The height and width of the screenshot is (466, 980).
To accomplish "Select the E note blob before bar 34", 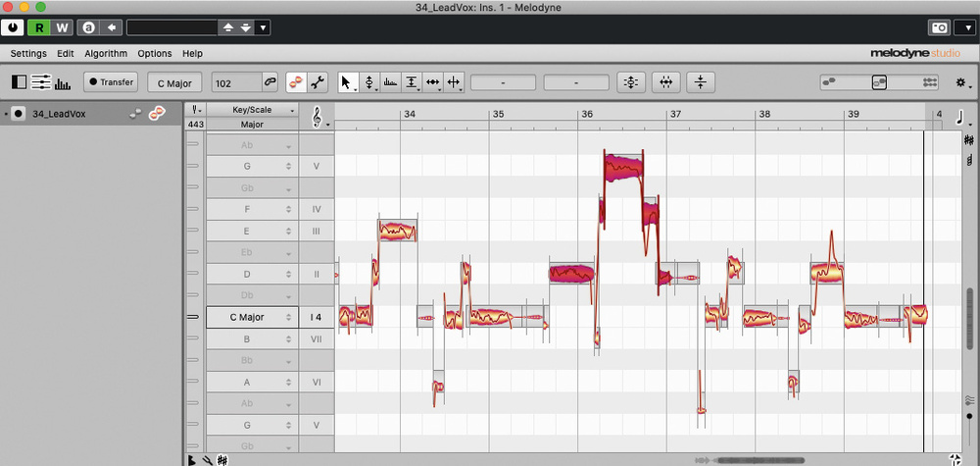I will [x=398, y=232].
